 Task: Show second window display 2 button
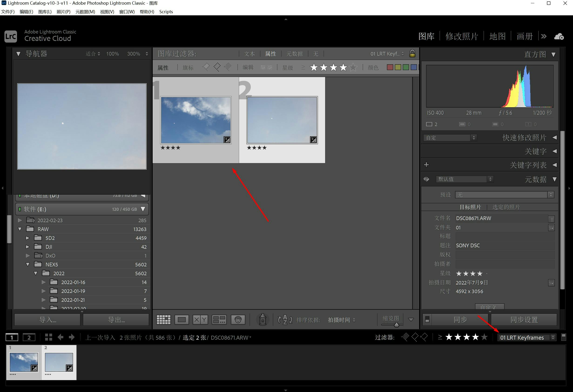point(29,337)
